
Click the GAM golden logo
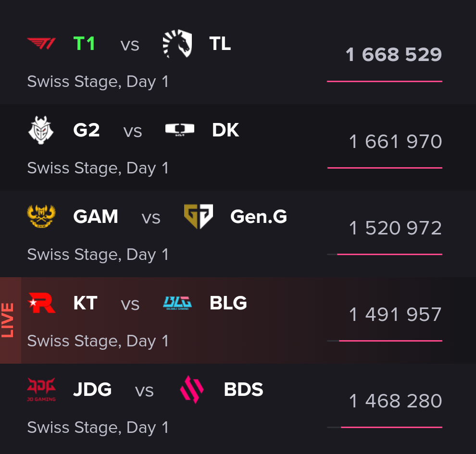click(x=41, y=217)
